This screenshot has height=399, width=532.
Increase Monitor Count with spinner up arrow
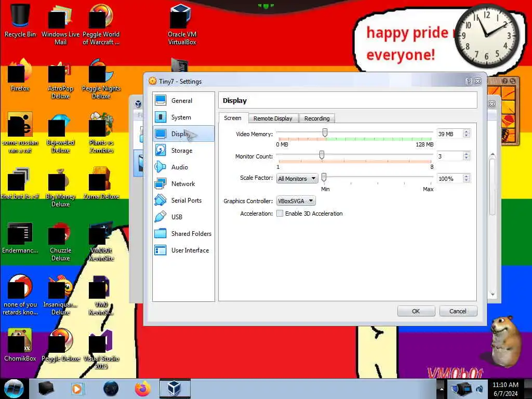click(x=467, y=154)
